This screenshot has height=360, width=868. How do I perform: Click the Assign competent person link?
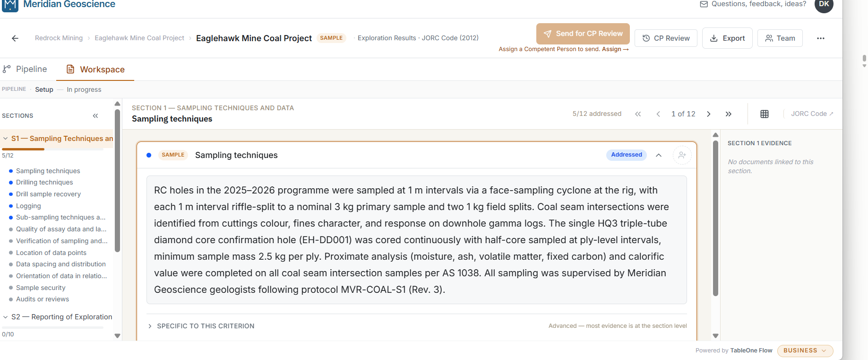[x=615, y=49]
